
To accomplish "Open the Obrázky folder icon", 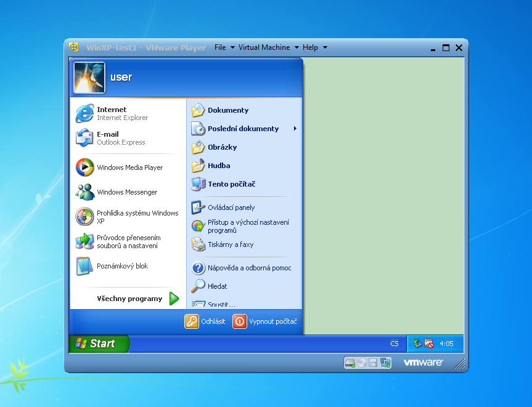I will [198, 147].
